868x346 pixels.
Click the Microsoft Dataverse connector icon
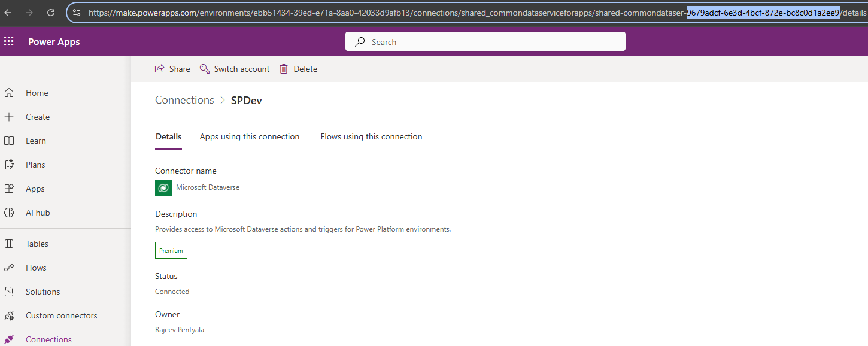point(163,187)
